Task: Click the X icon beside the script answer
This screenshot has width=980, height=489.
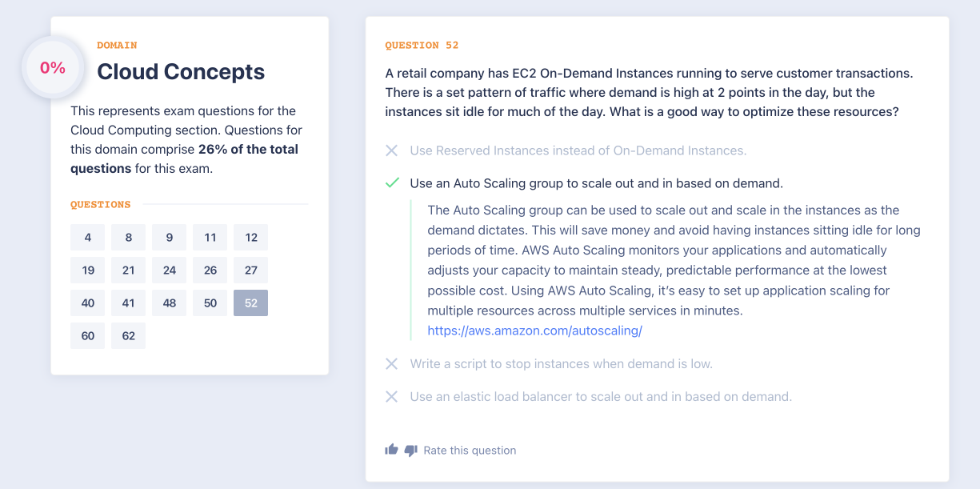Action: [392, 364]
